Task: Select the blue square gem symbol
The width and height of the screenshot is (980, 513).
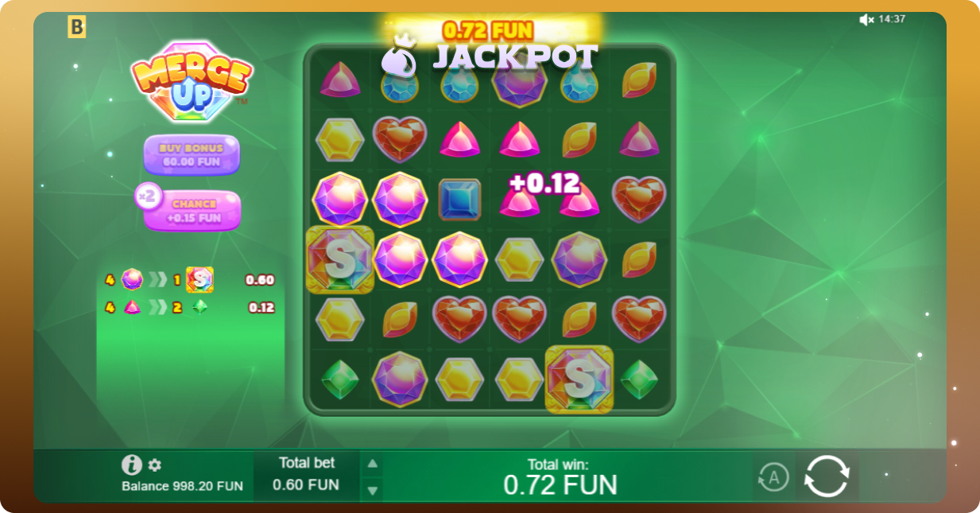Action: click(x=459, y=199)
